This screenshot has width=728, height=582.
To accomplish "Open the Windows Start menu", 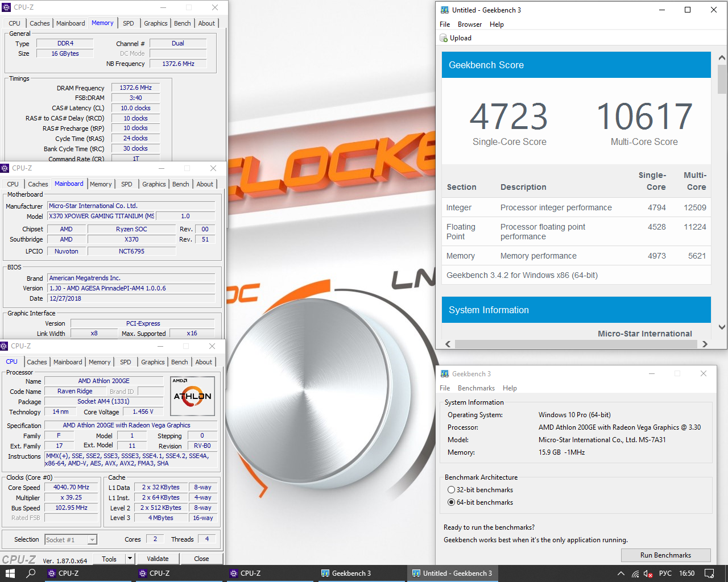I will click(x=10, y=573).
